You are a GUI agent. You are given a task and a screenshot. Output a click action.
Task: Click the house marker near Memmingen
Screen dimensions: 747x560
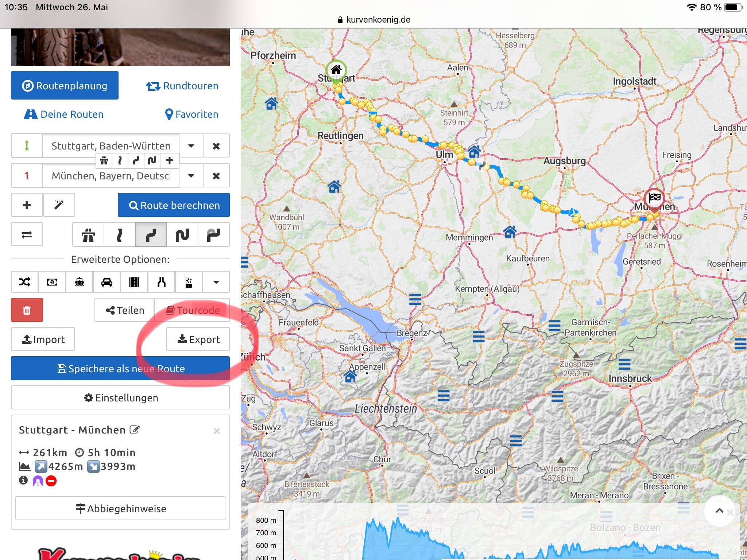pyautogui.click(x=510, y=231)
